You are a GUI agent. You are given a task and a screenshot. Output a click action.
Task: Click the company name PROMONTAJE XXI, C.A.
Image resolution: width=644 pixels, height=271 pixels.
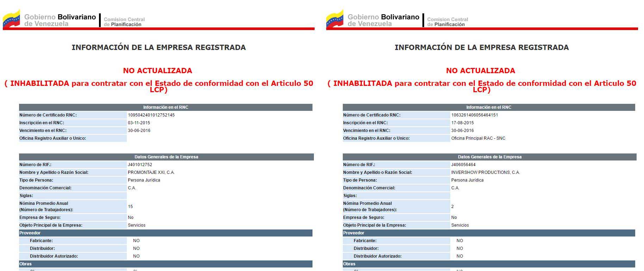(151, 172)
